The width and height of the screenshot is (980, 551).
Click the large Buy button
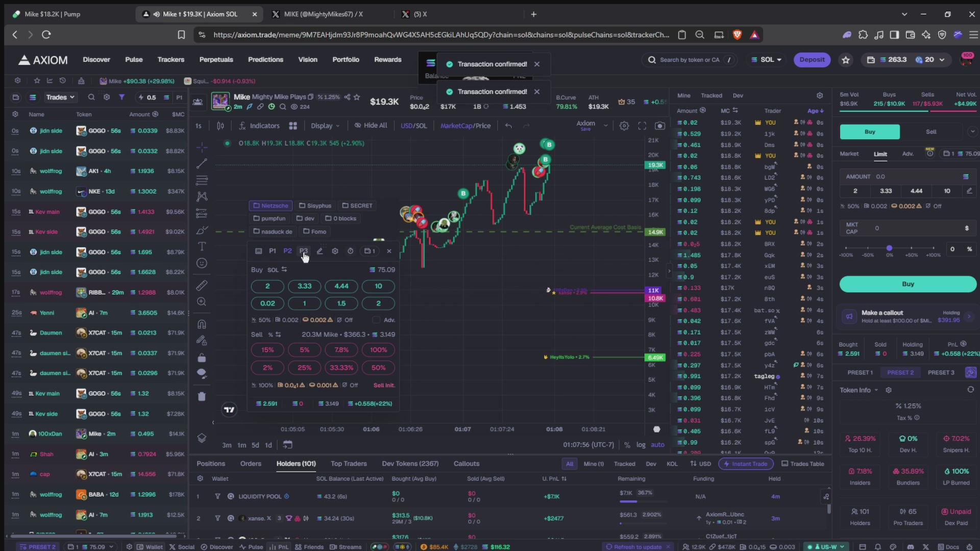908,284
